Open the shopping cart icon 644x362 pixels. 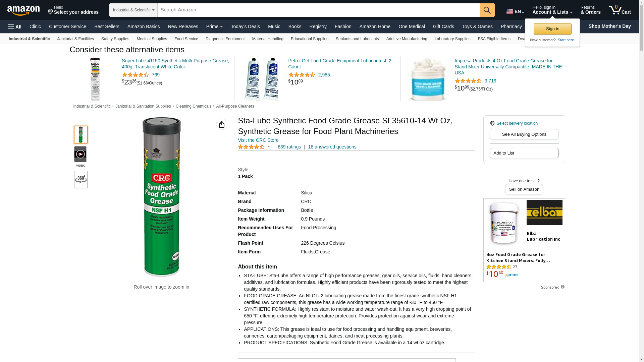pos(620,10)
